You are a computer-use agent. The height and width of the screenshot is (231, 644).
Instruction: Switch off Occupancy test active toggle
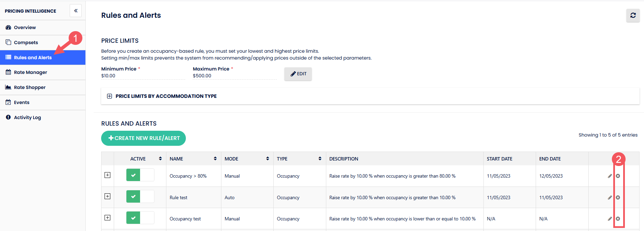140,218
